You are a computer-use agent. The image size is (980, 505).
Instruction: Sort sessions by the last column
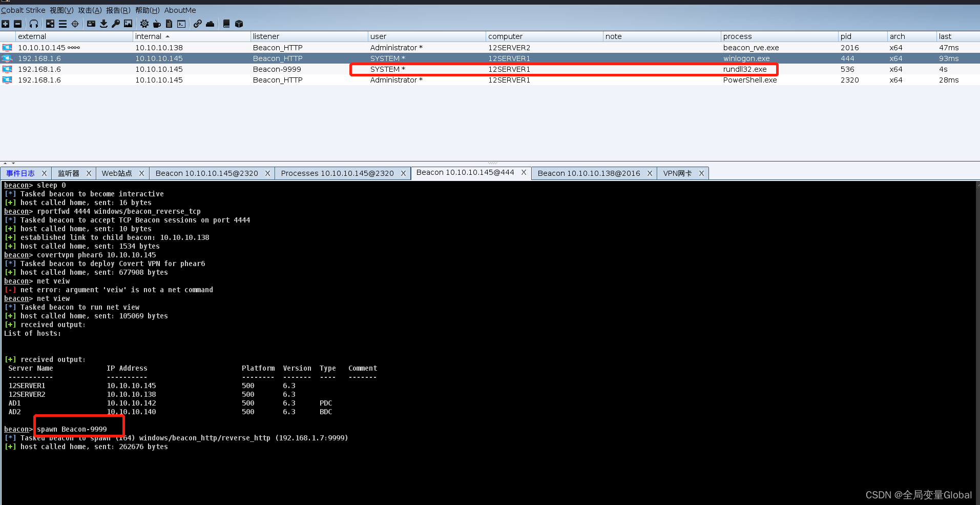pyautogui.click(x=958, y=36)
